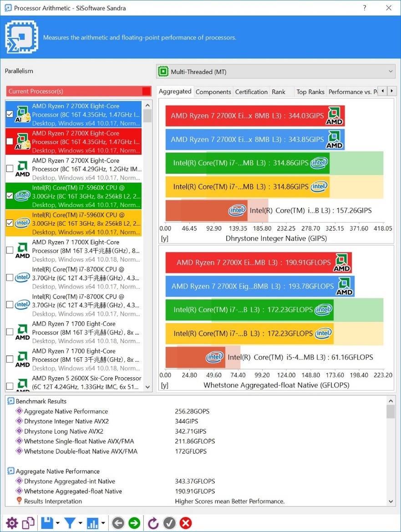Uncheck the blue-highlighted Ryzen 7 2700X processor
Viewport: 401px width, 532px height.
point(10,114)
